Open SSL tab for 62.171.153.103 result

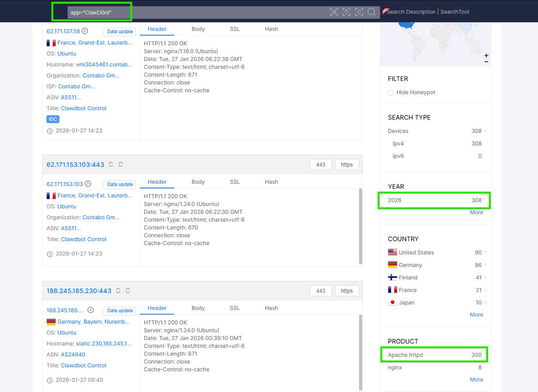(x=235, y=182)
